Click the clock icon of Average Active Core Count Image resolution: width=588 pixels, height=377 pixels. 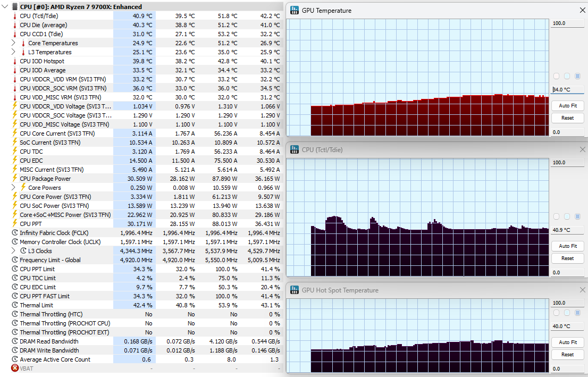click(15, 359)
